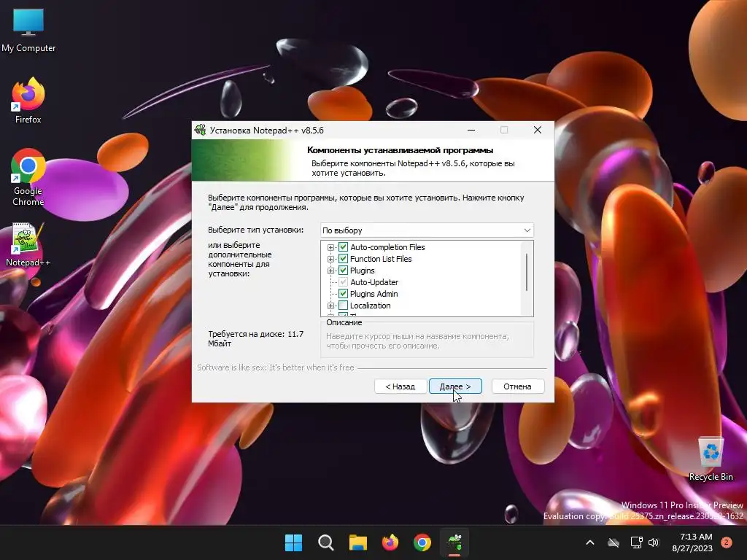Uncheck the Plugins checkbox
This screenshot has width=747, height=560.
click(343, 271)
